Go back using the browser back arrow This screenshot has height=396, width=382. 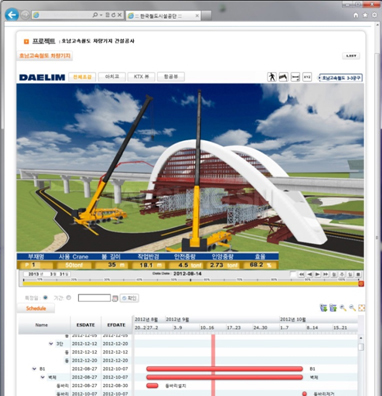click(x=12, y=15)
